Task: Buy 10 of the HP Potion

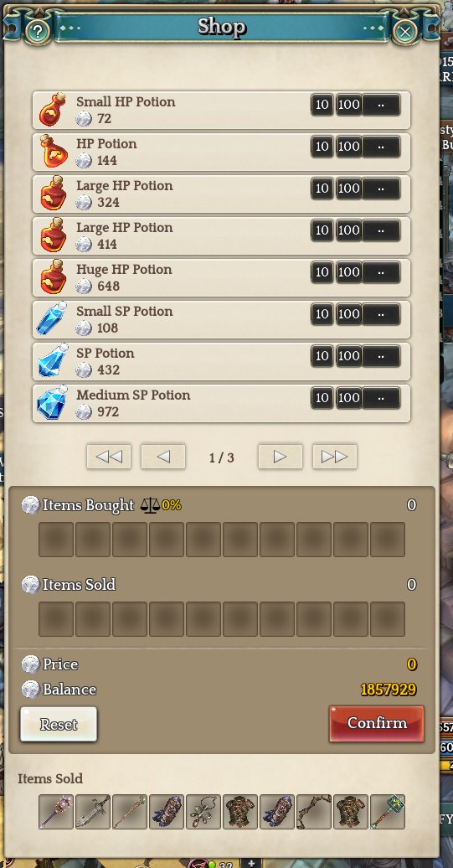Action: pos(322,147)
